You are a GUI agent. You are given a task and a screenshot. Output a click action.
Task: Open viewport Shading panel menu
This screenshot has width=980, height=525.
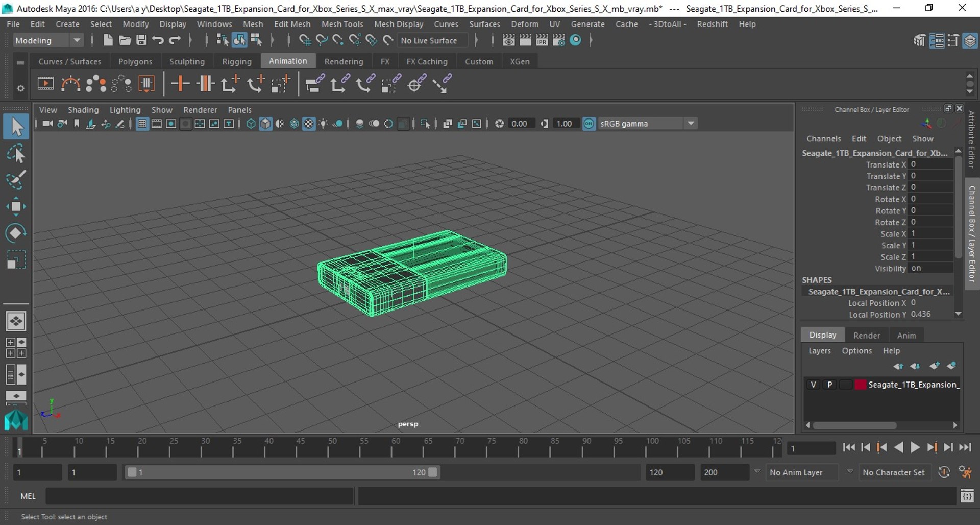[x=83, y=110]
